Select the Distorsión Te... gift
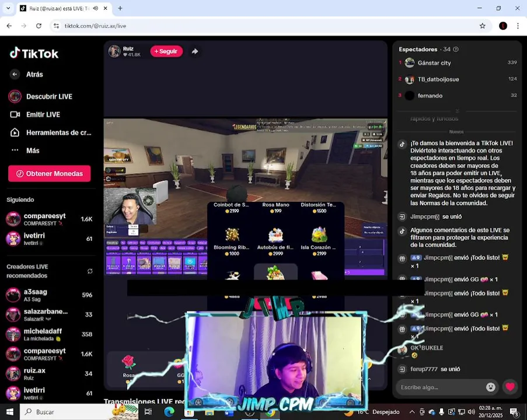527x420 pixels. point(318,208)
